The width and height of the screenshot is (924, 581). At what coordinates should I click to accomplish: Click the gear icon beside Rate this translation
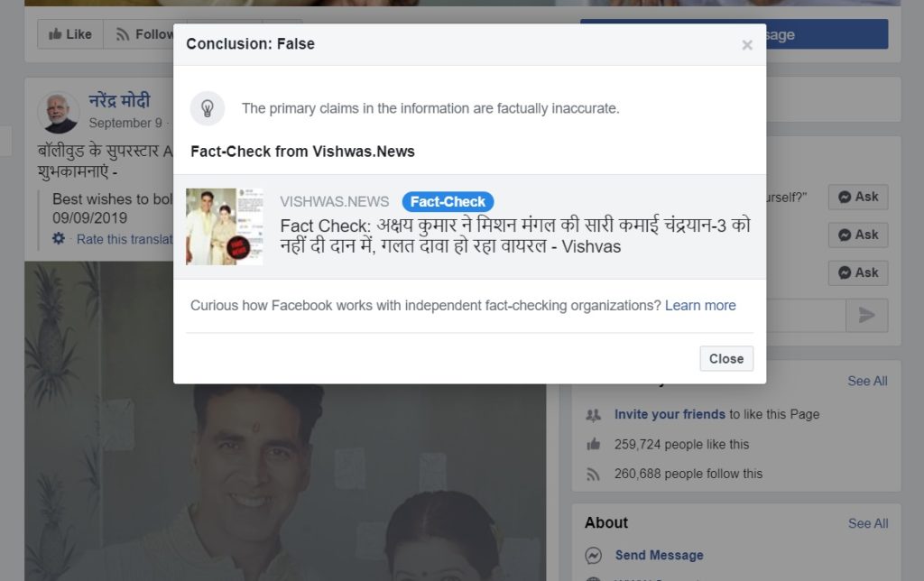(59, 239)
